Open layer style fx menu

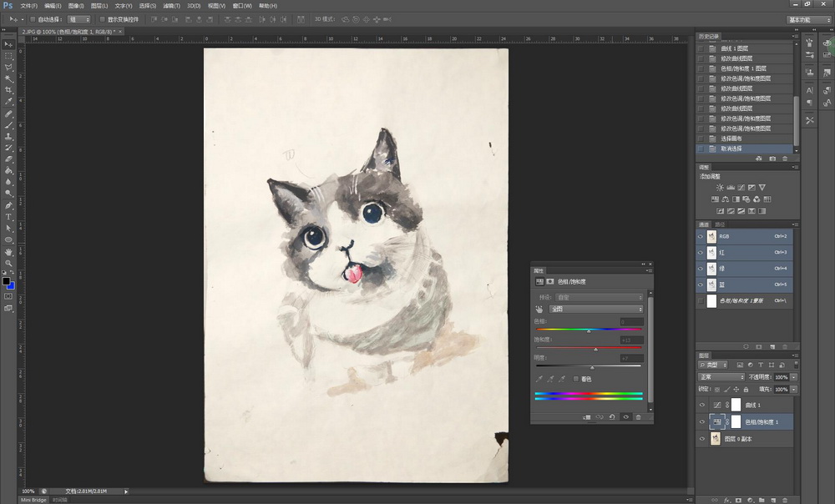727,501
